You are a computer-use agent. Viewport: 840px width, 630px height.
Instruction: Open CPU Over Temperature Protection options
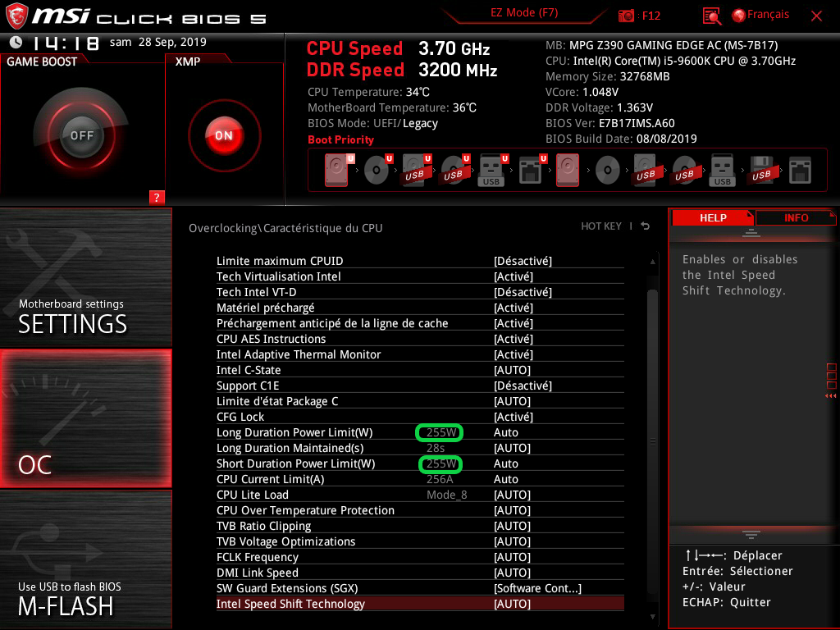pyautogui.click(x=512, y=510)
